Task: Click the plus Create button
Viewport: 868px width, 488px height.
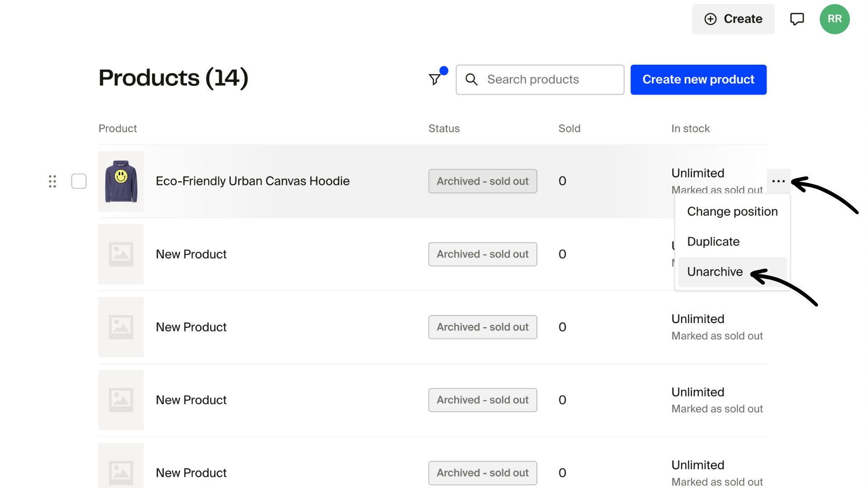Action: tap(733, 19)
